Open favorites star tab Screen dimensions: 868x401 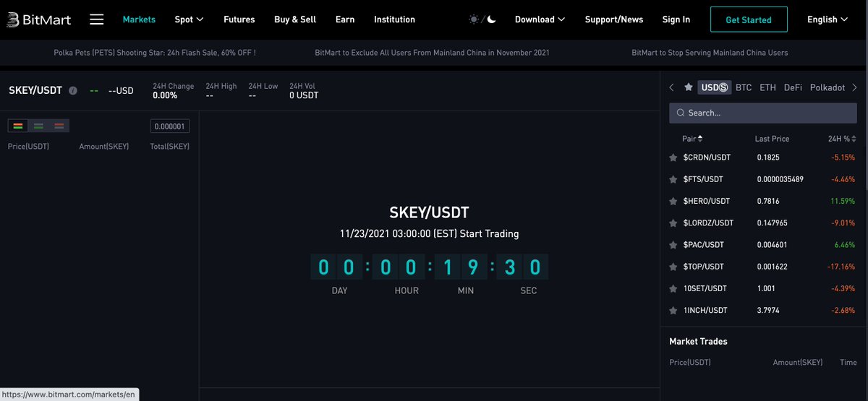689,87
